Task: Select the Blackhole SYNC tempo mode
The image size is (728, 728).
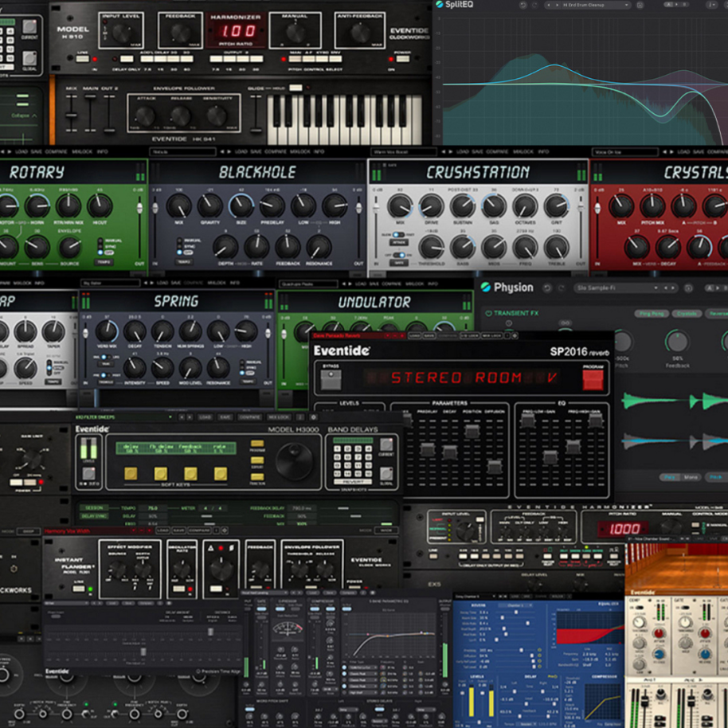Action: click(x=180, y=246)
